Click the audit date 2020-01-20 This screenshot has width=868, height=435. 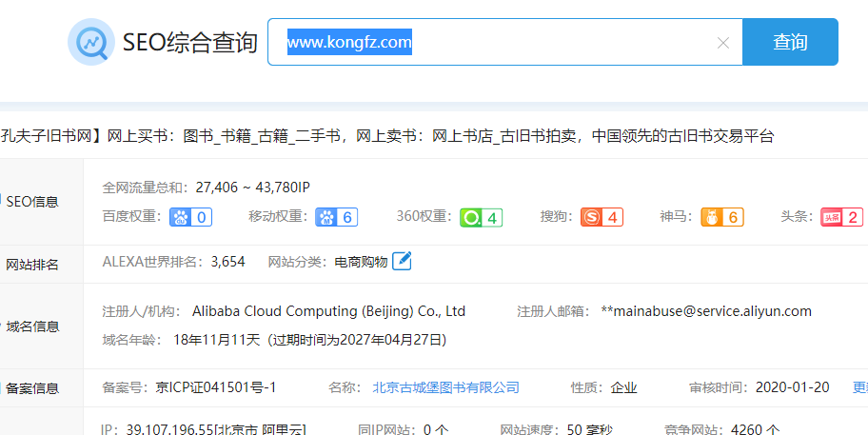point(792,387)
